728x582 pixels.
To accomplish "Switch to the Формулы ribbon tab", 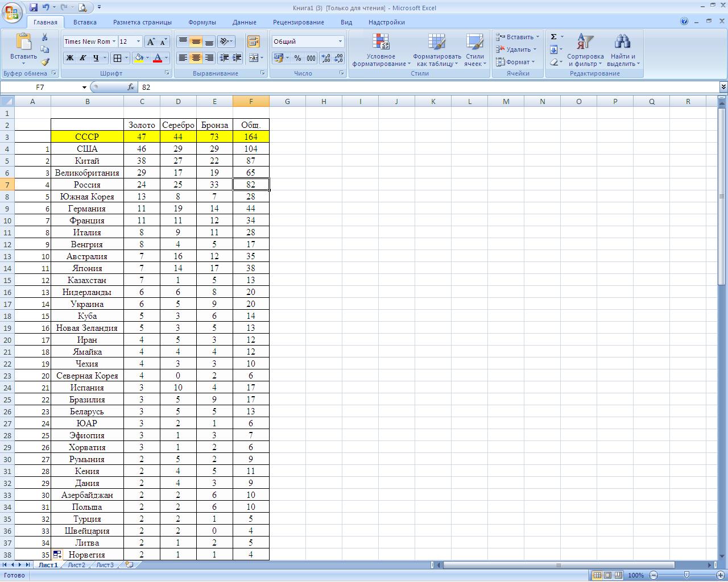I will click(202, 22).
